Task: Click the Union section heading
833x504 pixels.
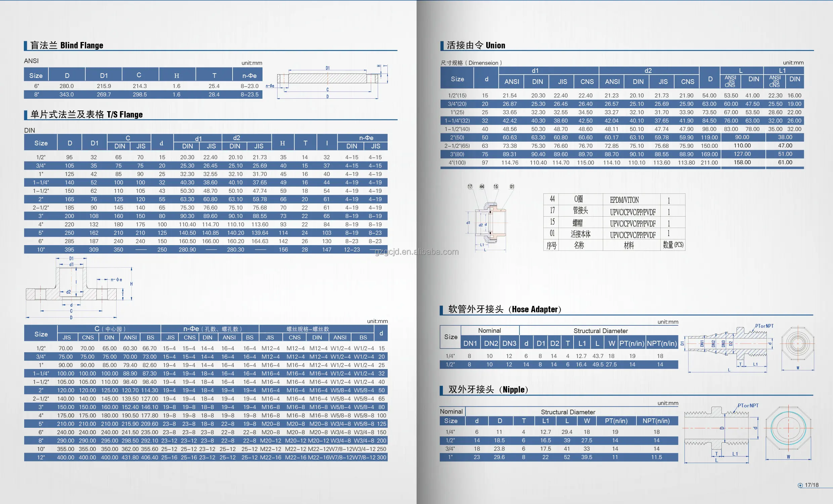Action: pos(476,45)
